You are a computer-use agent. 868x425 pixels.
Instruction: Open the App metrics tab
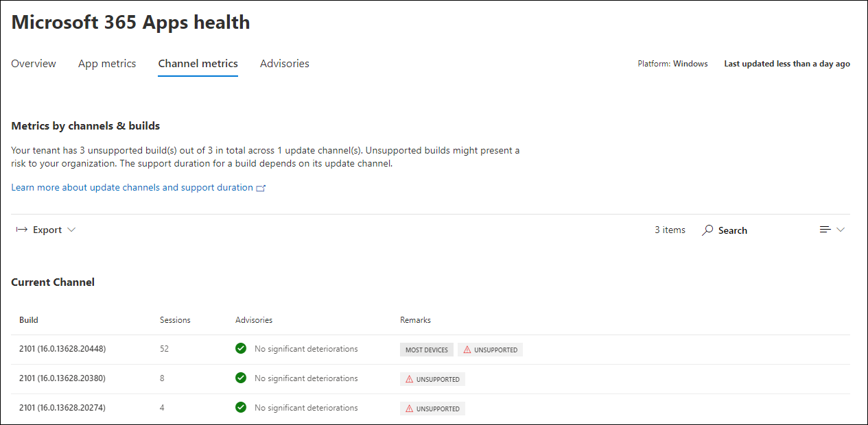[107, 64]
